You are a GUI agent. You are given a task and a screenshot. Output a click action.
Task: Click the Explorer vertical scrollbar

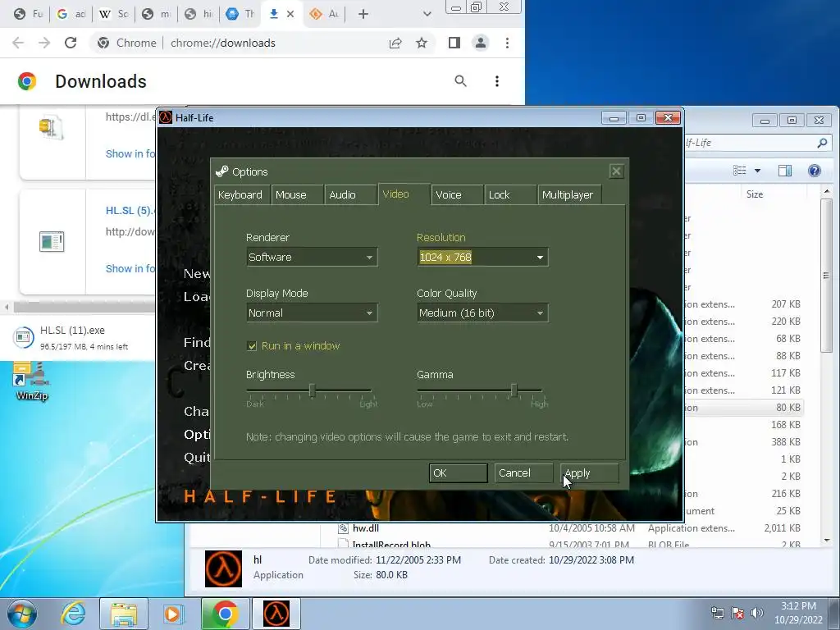pyautogui.click(x=826, y=275)
